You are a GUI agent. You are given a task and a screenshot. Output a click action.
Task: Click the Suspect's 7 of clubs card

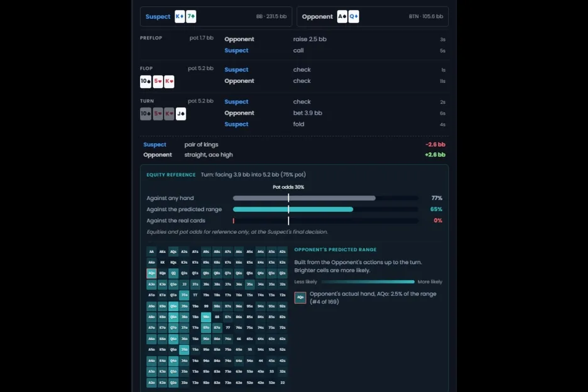[191, 16]
